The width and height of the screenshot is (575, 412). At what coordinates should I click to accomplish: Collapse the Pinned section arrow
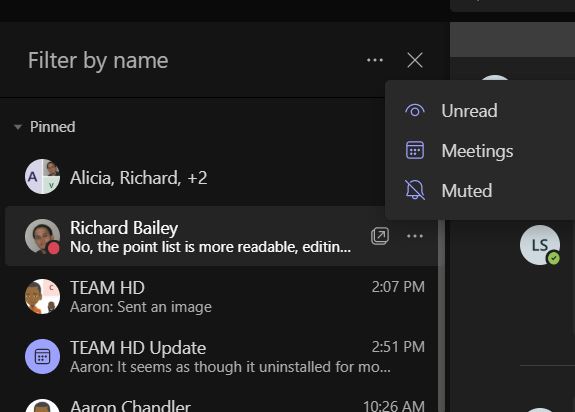click(x=17, y=127)
